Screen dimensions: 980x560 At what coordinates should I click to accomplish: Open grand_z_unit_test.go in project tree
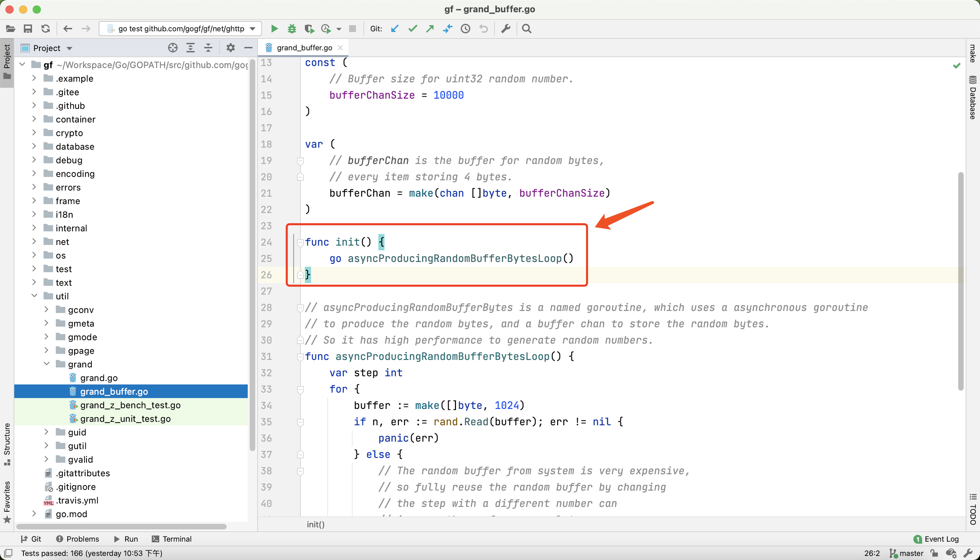(125, 418)
